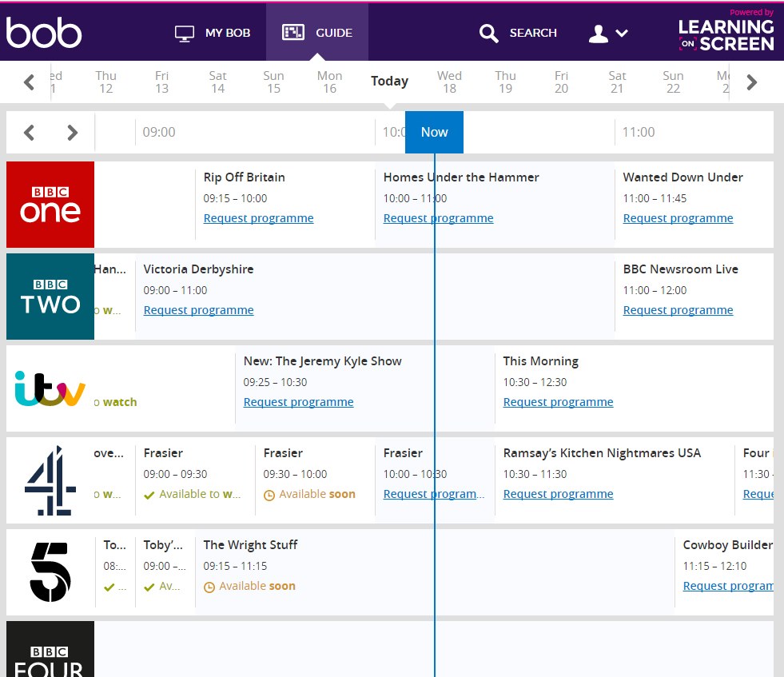Viewport: 784px width, 677px height.
Task: Select Today in date strip
Action: point(389,81)
